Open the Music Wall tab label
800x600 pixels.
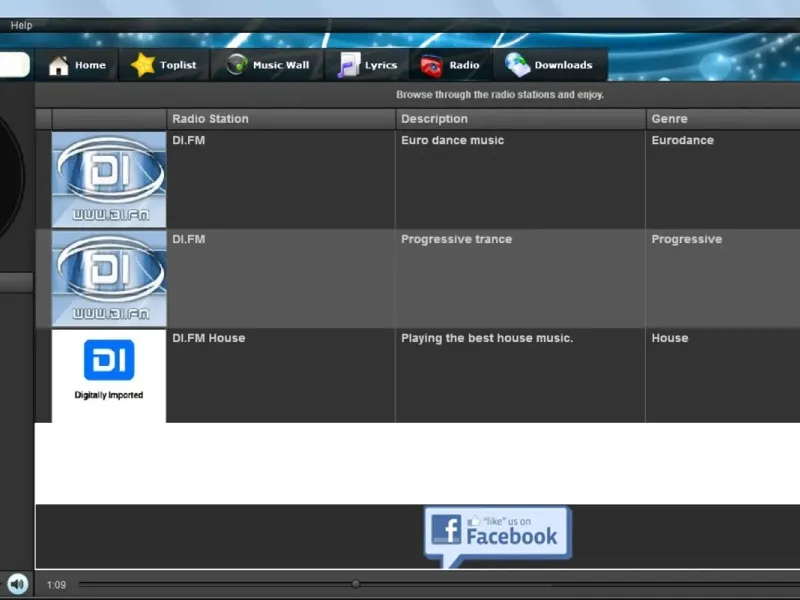tap(281, 65)
